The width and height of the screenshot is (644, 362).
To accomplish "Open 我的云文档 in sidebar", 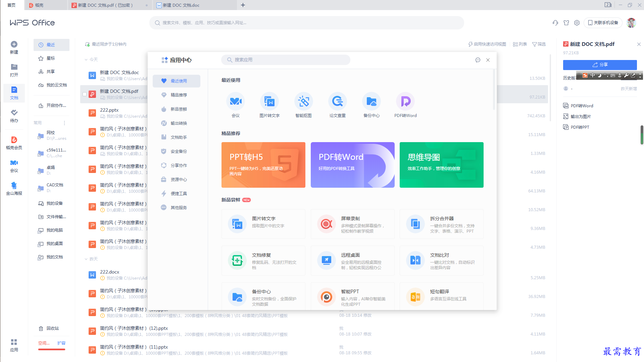I will 52,85.
